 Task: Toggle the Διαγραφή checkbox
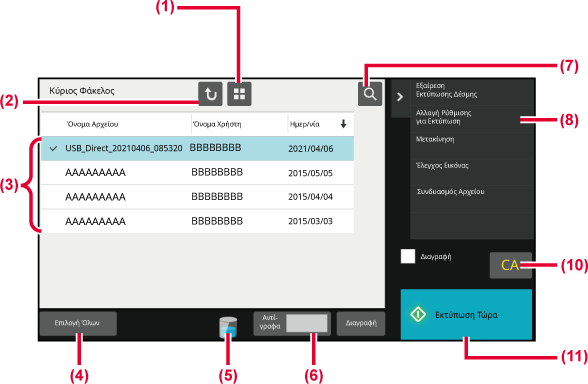click(x=408, y=256)
